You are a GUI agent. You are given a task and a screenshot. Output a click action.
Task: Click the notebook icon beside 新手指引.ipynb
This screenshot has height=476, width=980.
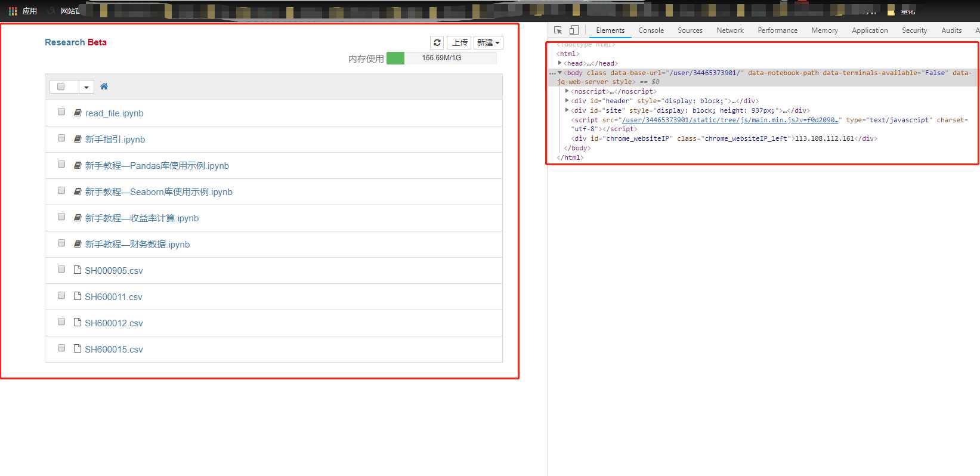(78, 139)
